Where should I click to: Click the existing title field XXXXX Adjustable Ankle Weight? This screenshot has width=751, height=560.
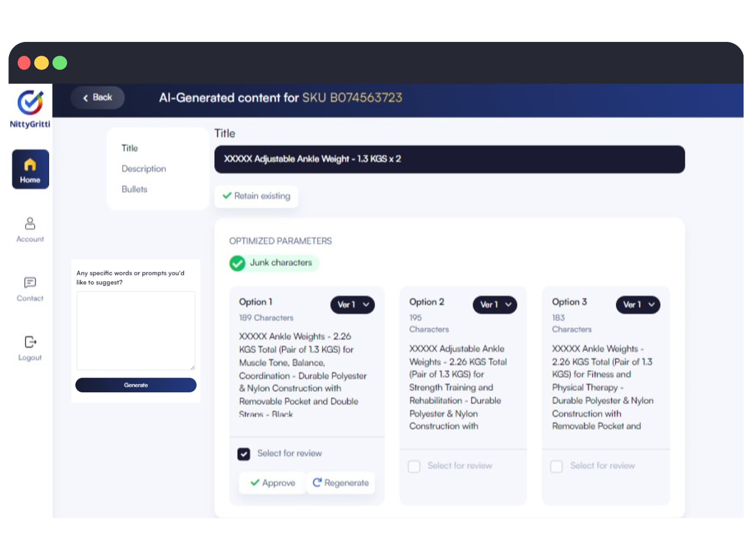point(450,159)
